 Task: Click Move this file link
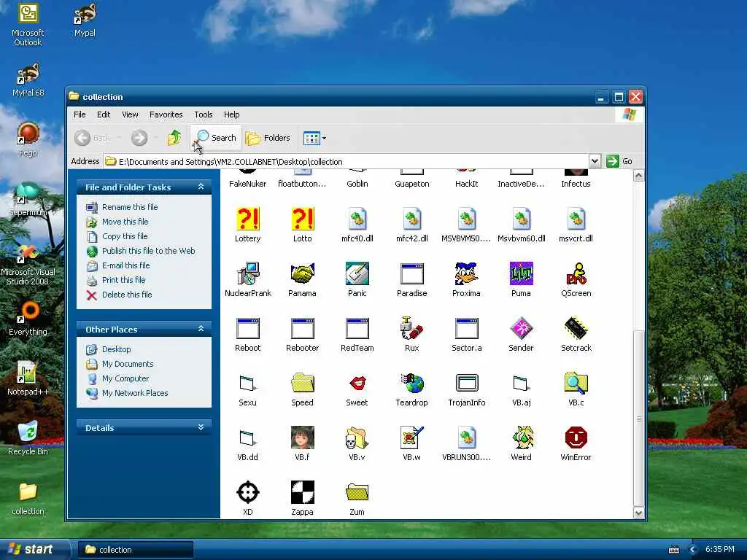(125, 222)
